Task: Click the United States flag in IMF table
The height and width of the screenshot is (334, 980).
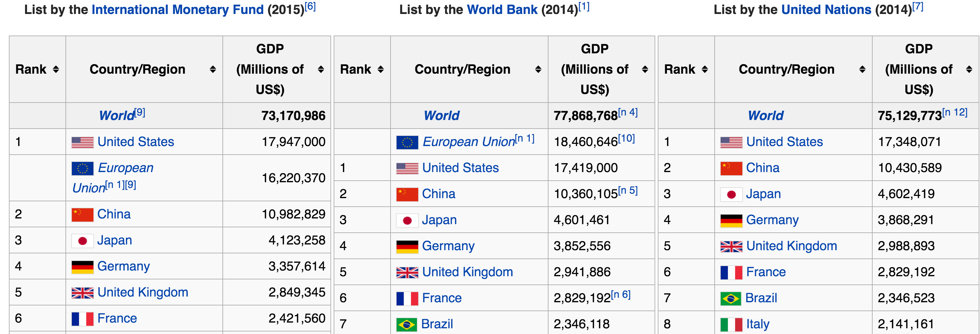Action: click(82, 143)
